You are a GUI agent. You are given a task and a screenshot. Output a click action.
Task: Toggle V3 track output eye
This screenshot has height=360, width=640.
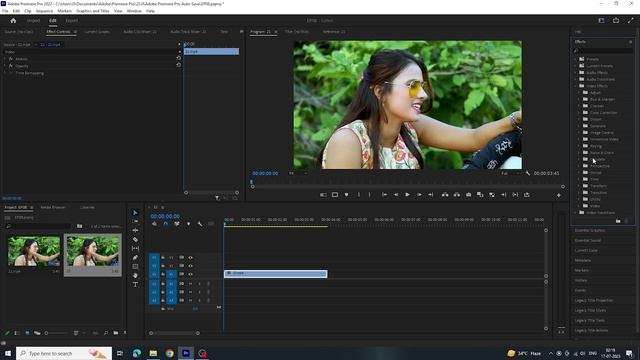pyautogui.click(x=190, y=258)
